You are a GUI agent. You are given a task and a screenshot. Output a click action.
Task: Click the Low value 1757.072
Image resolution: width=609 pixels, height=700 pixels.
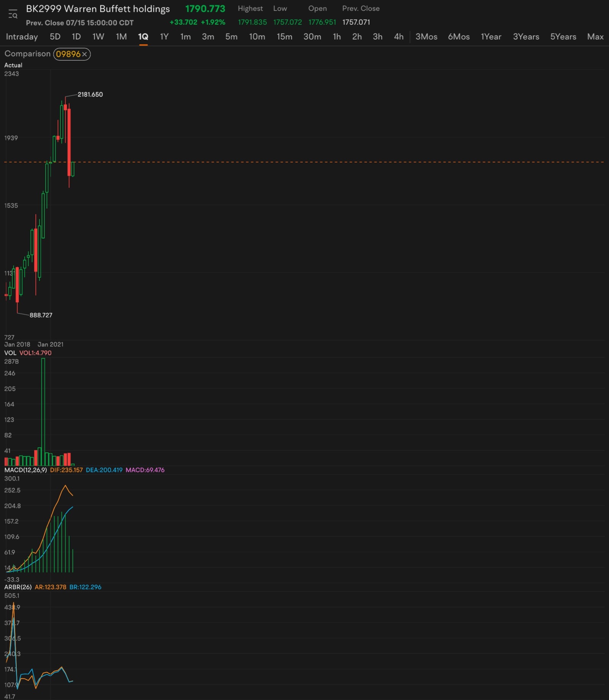(x=287, y=22)
